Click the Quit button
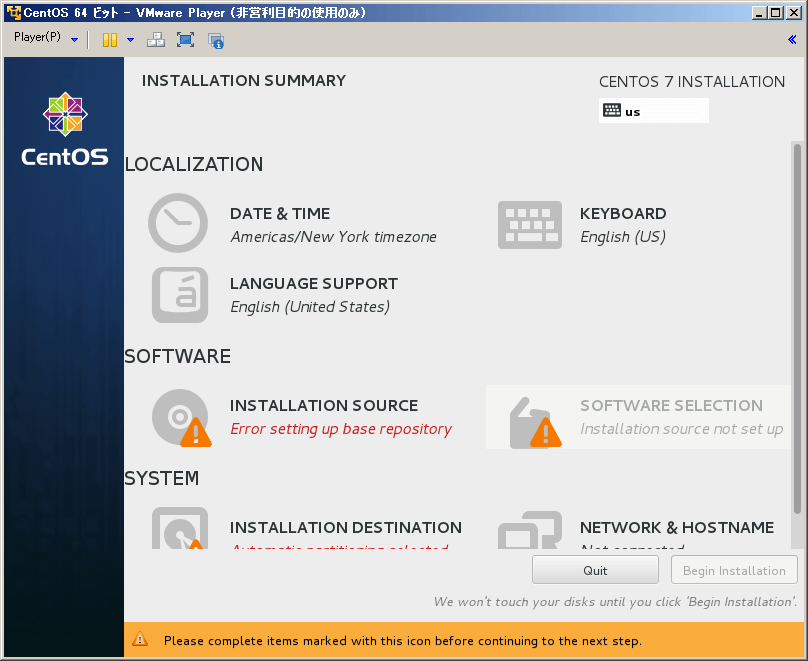Viewport: 808px width, 661px height. pos(595,570)
